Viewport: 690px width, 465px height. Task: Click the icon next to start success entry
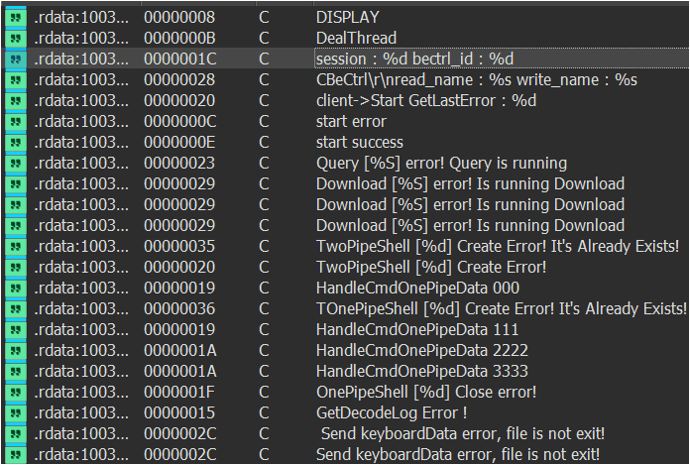click(16, 142)
